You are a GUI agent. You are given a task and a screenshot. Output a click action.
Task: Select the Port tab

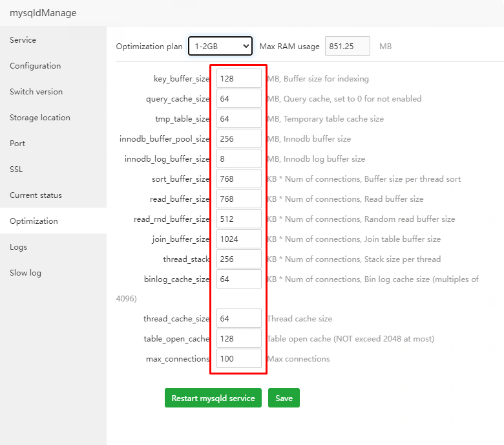(x=17, y=144)
